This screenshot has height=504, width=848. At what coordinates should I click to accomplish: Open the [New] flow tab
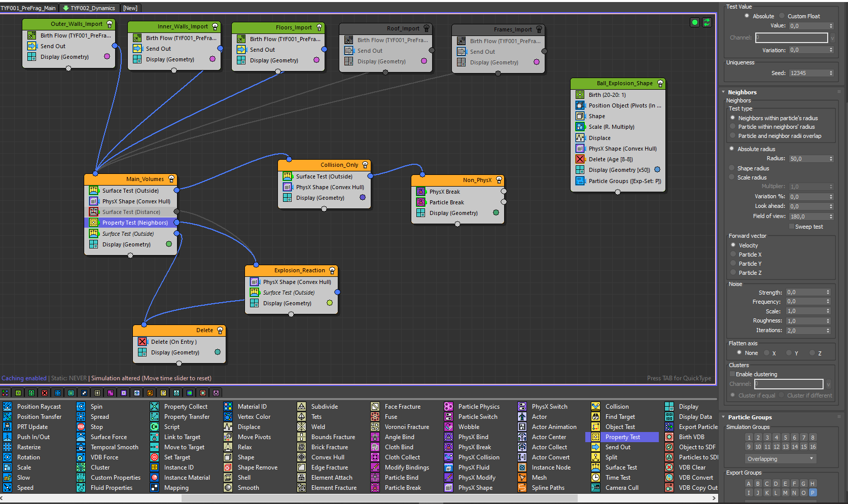(x=130, y=8)
